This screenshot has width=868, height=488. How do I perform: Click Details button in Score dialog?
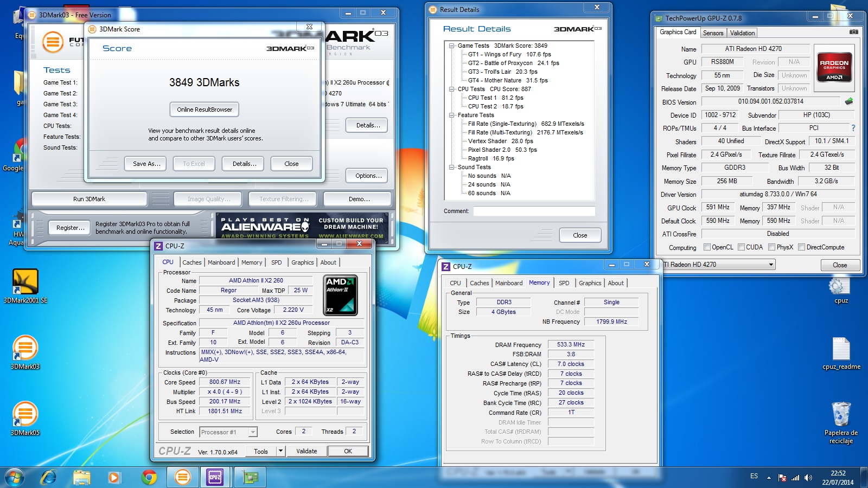244,164
